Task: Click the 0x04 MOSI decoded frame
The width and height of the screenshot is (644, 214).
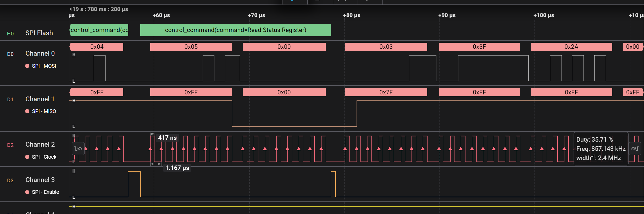Action: coord(96,47)
